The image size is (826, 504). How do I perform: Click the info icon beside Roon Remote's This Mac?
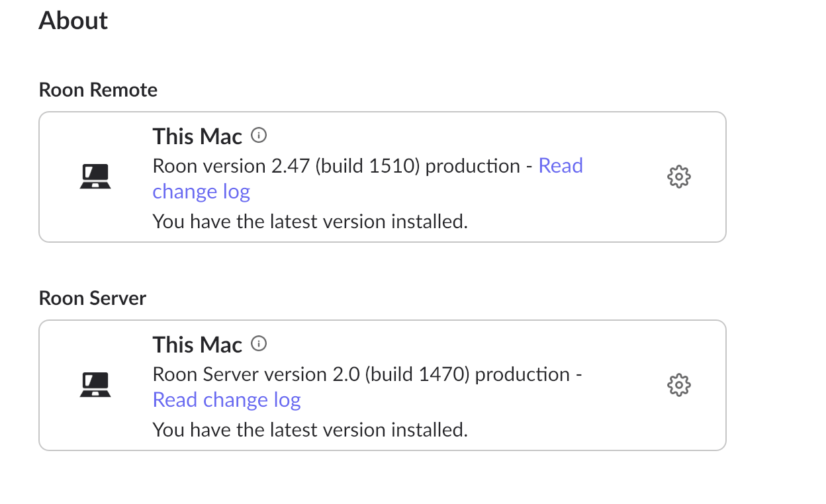[259, 136]
